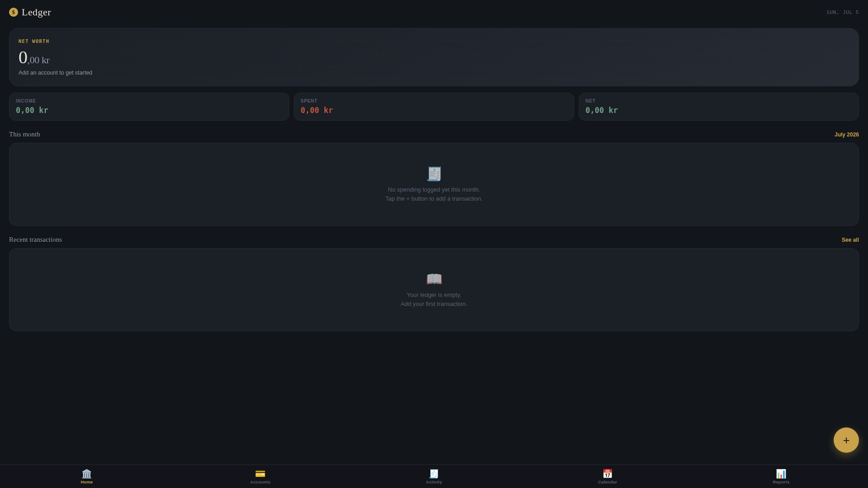The image size is (868, 488).
Task: Click the Ledger coin logo icon
Action: tap(14, 12)
